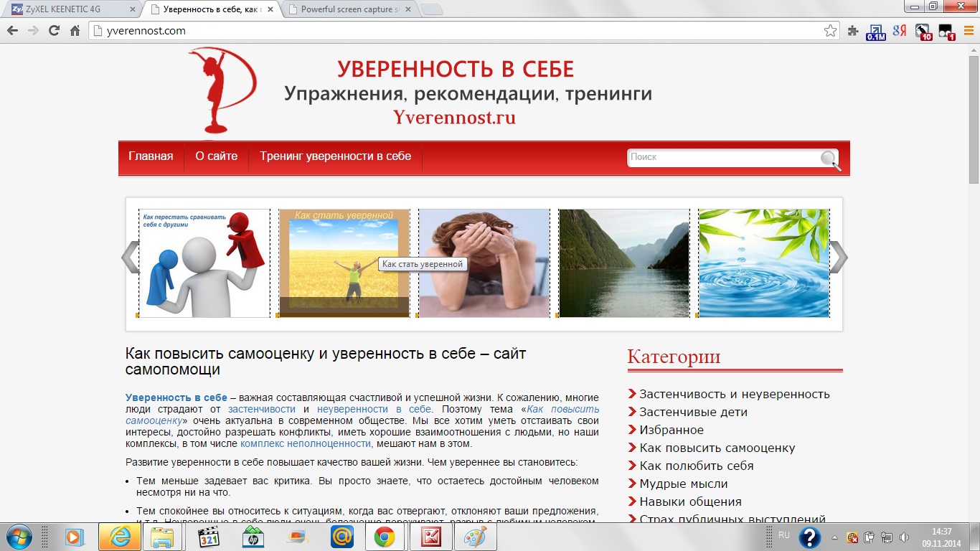Open the Windows Start menu

18,537
